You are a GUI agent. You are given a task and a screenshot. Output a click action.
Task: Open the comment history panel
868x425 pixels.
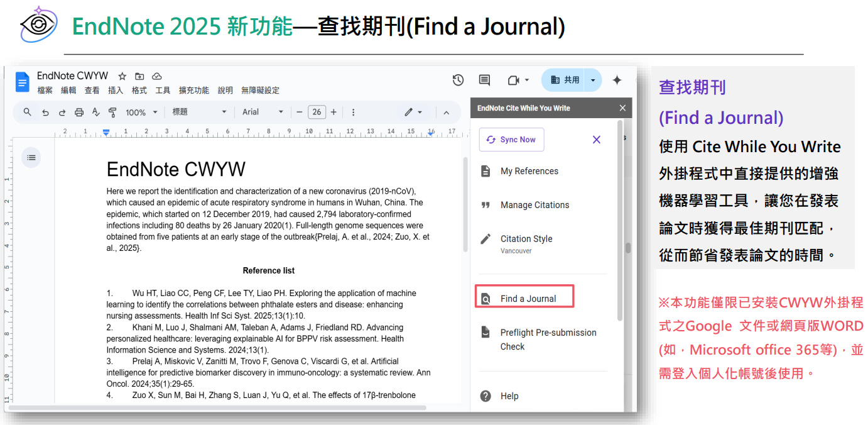click(484, 80)
